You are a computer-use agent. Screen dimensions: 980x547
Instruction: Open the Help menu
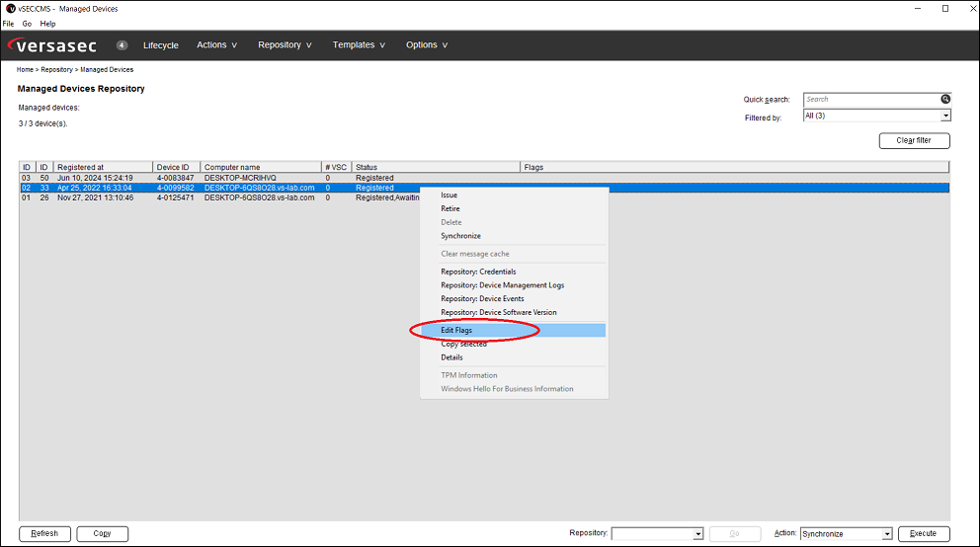click(47, 24)
